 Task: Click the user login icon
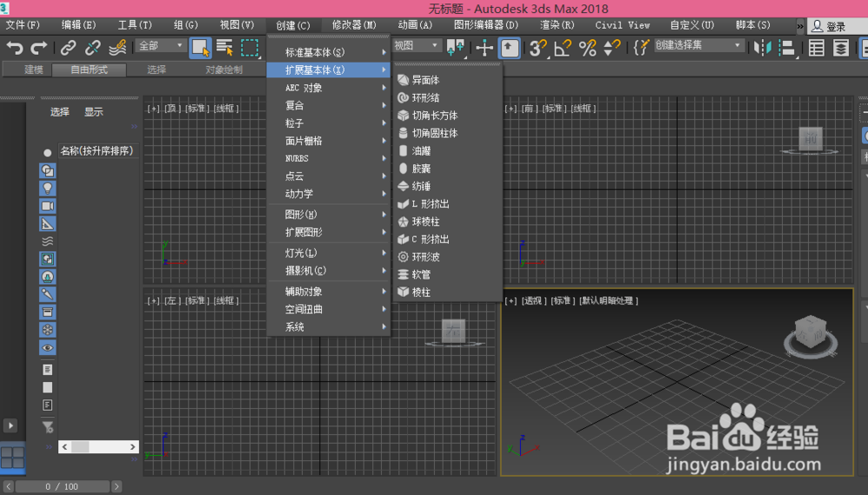tap(817, 26)
